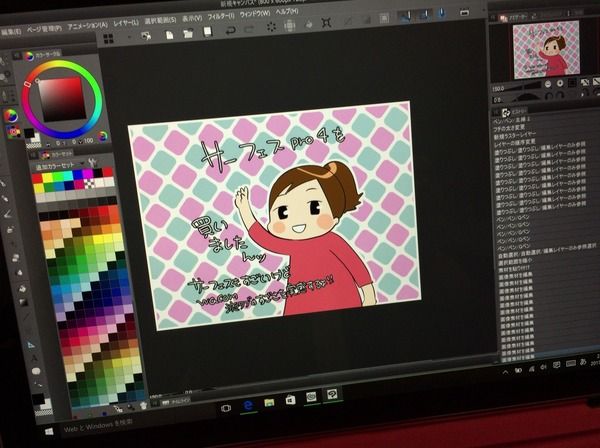Image resolution: width=600 pixels, height=448 pixels.
Task: Pick a shade in the color wheel square
Action: pos(63,98)
